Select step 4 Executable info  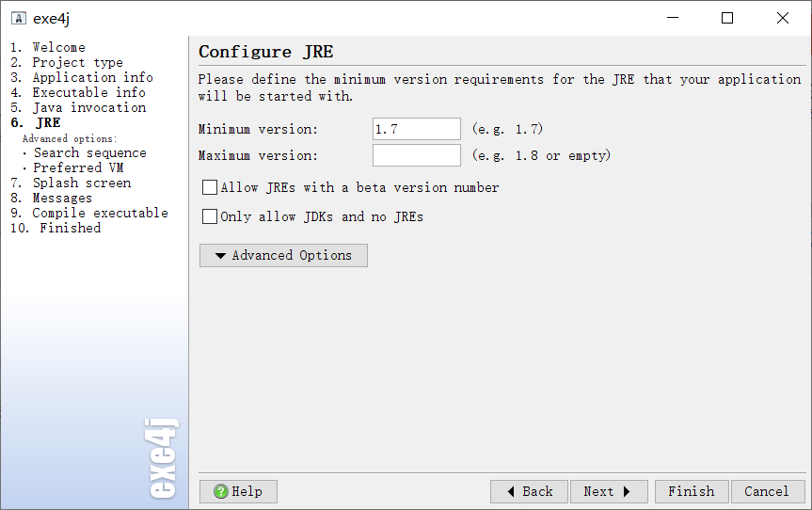78,92
